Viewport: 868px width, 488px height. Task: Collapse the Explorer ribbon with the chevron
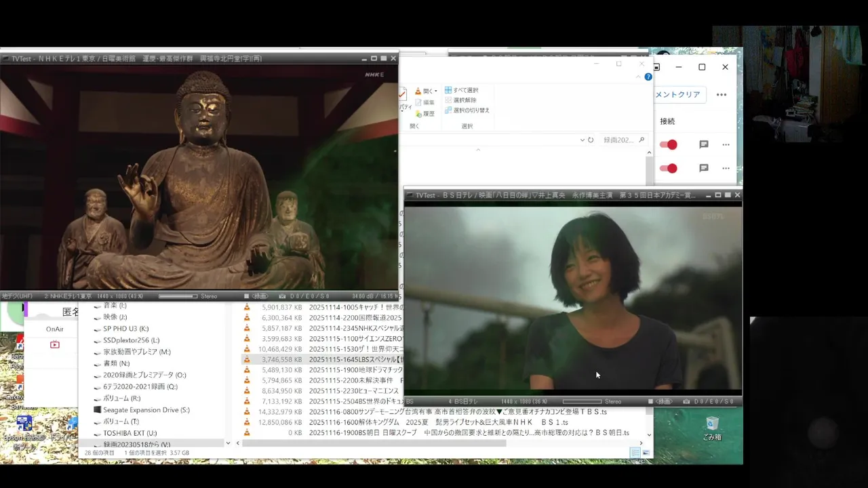(637, 77)
